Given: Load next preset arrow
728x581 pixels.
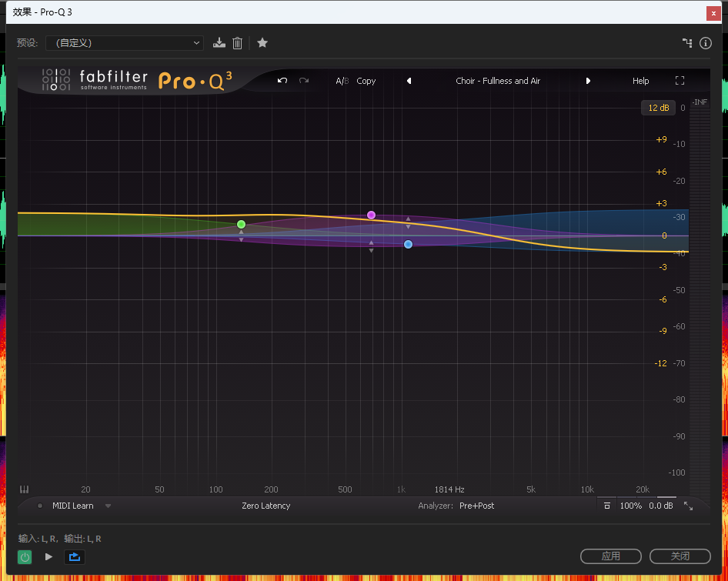Looking at the screenshot, I should click(x=588, y=81).
